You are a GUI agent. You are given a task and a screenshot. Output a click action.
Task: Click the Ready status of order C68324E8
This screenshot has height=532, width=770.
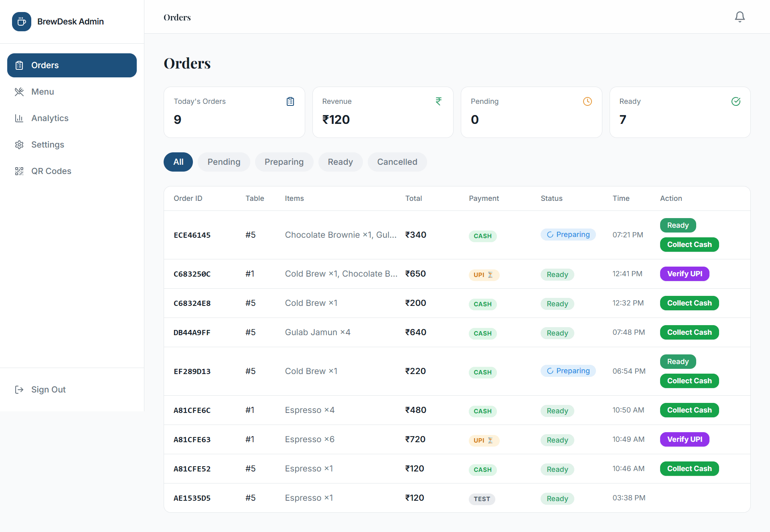click(x=557, y=304)
